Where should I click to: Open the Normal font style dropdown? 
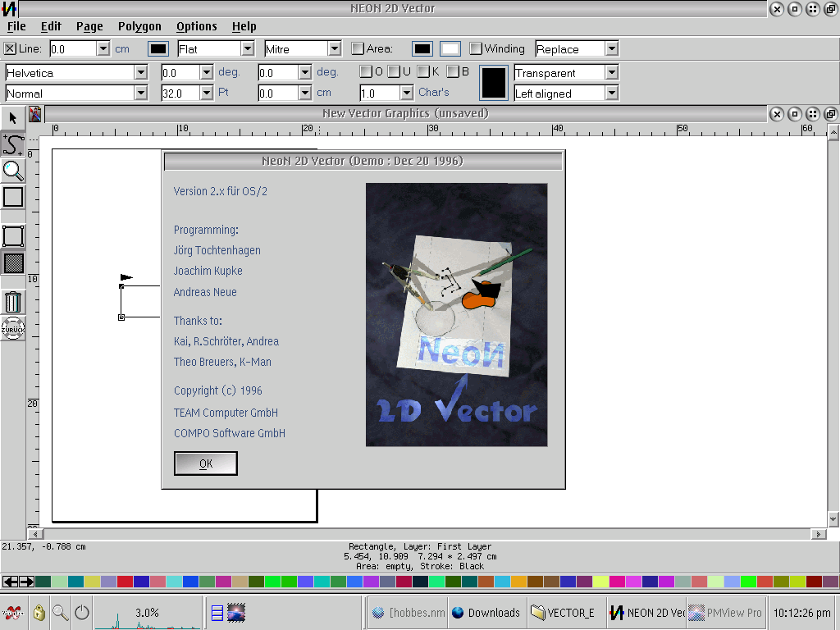[x=141, y=94]
